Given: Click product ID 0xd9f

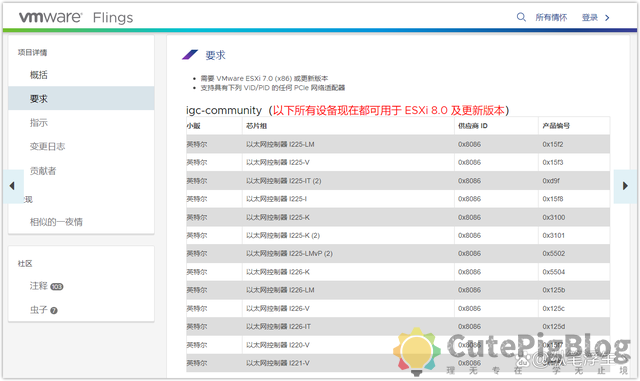Looking at the screenshot, I should coord(551,180).
